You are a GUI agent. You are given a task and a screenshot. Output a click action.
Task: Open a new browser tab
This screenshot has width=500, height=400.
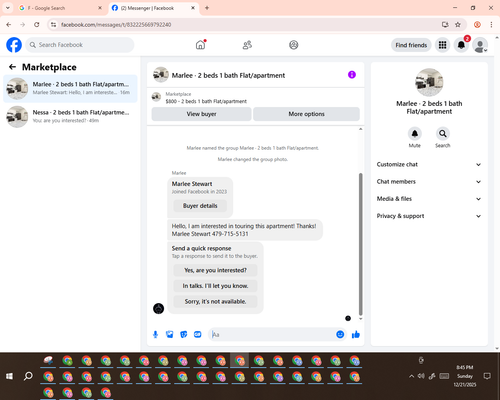pos(207,8)
